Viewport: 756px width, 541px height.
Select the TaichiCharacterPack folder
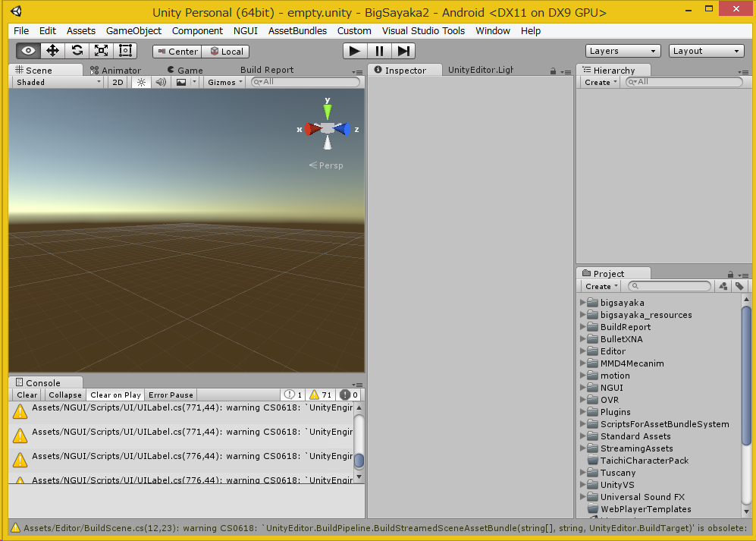[638, 461]
